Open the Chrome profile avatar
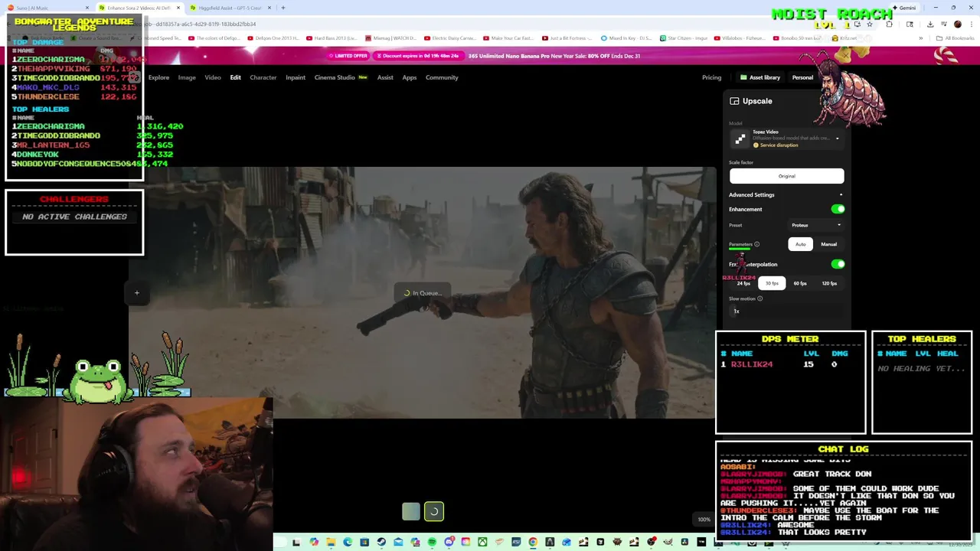 coord(957,24)
